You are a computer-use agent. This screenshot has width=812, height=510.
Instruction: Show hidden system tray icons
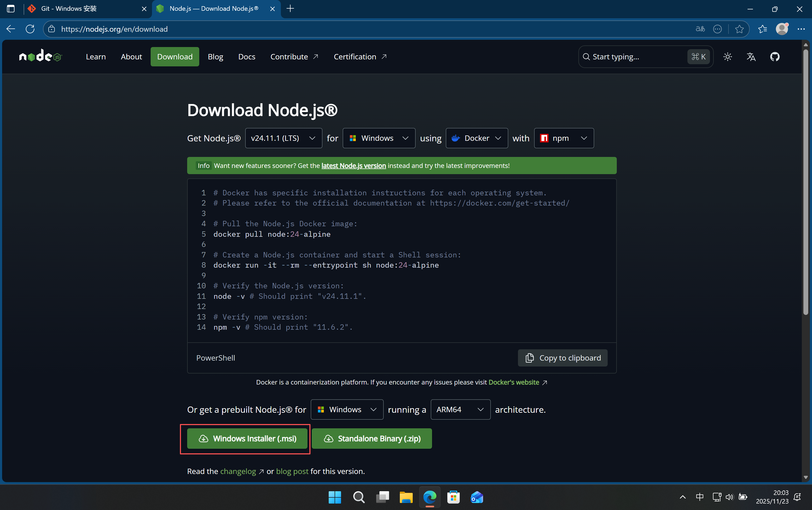[683, 497]
